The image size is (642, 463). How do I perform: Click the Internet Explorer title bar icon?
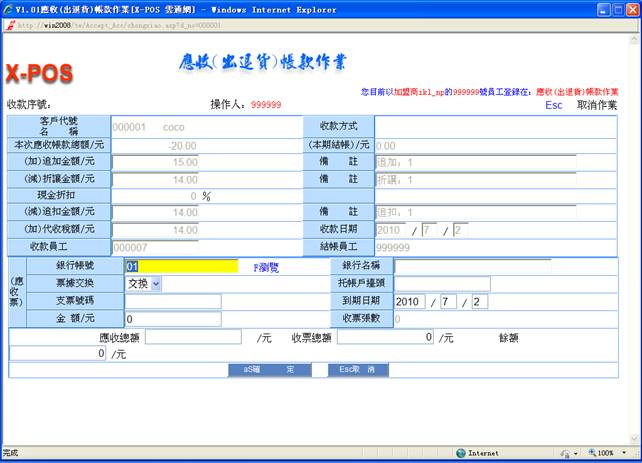click(x=8, y=8)
